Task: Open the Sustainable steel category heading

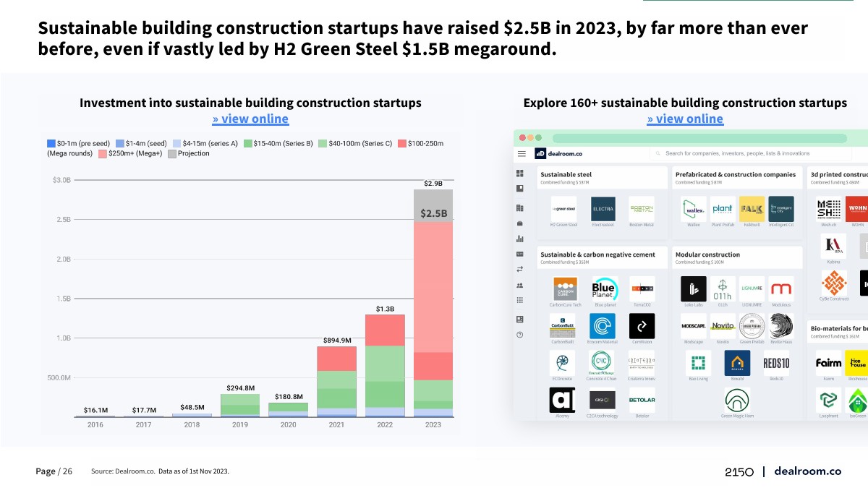Action: 566,174
